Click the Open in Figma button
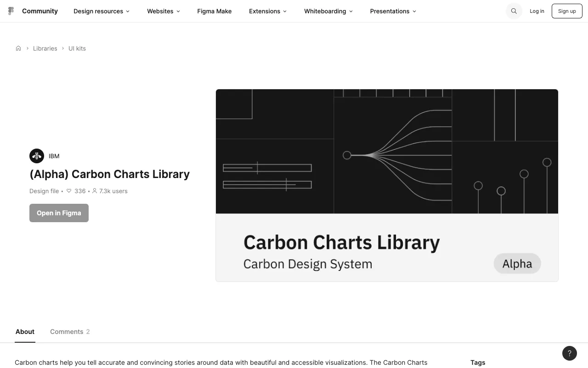This screenshot has height=368, width=588. (x=59, y=213)
